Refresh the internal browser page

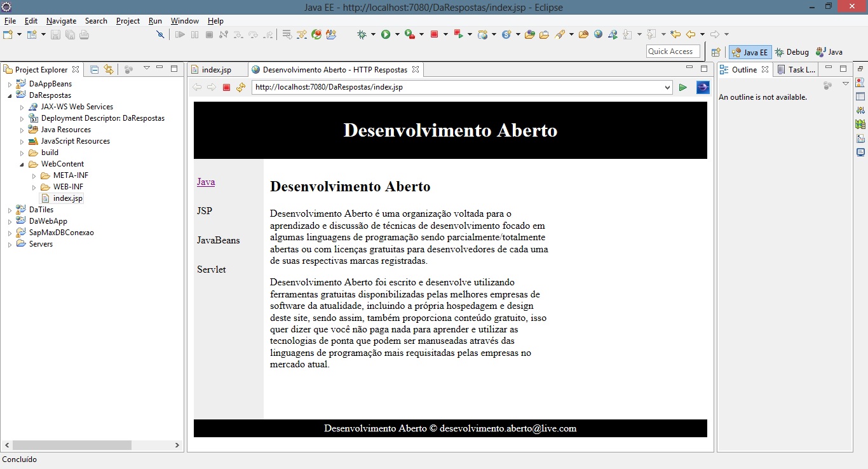pyautogui.click(x=240, y=88)
